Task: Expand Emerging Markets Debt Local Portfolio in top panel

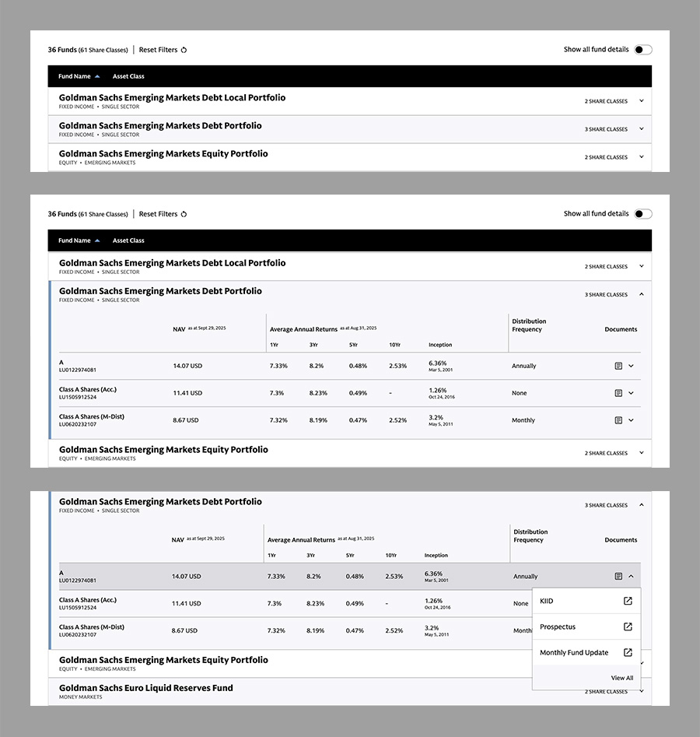Action: pos(642,101)
